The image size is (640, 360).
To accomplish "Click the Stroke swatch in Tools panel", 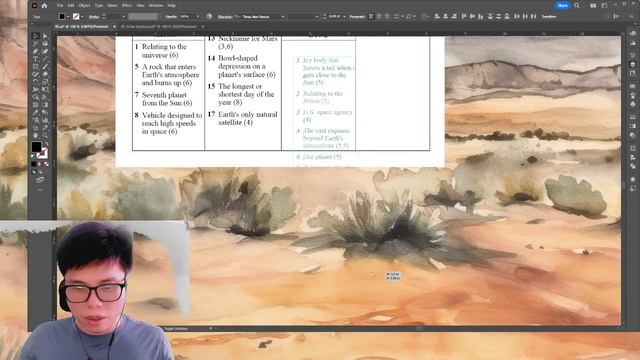I will (42, 153).
